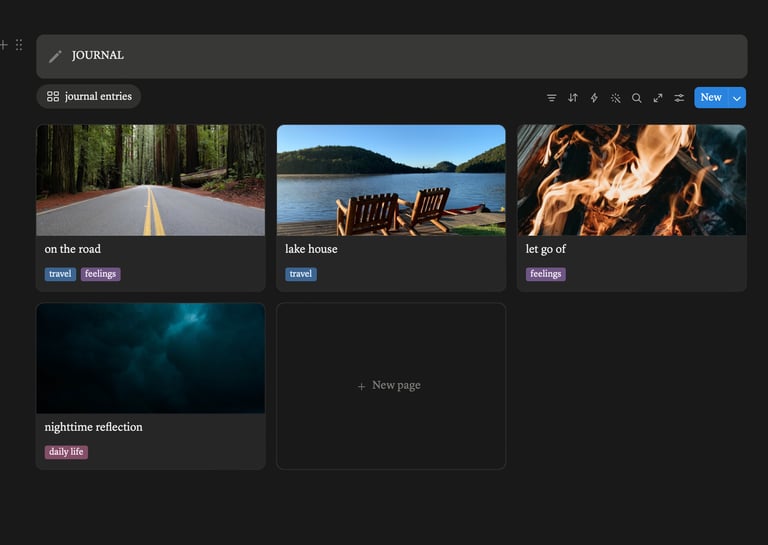768x545 pixels.
Task: Add an entry with the New page card
Action: pyautogui.click(x=391, y=386)
